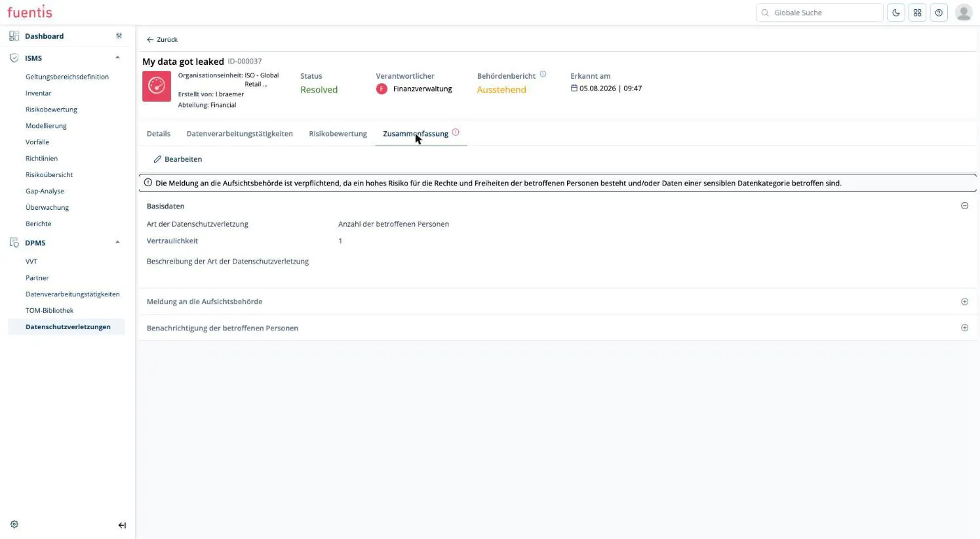This screenshot has height=539, width=980.
Task: Click info icon next to Behördenbericht
Action: [543, 74]
